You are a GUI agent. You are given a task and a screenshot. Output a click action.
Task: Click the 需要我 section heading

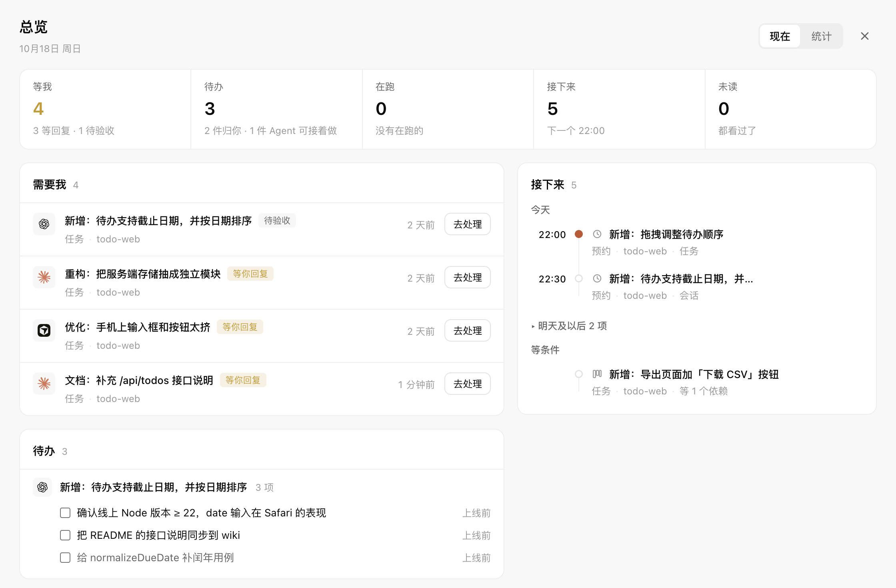pyautogui.click(x=50, y=184)
